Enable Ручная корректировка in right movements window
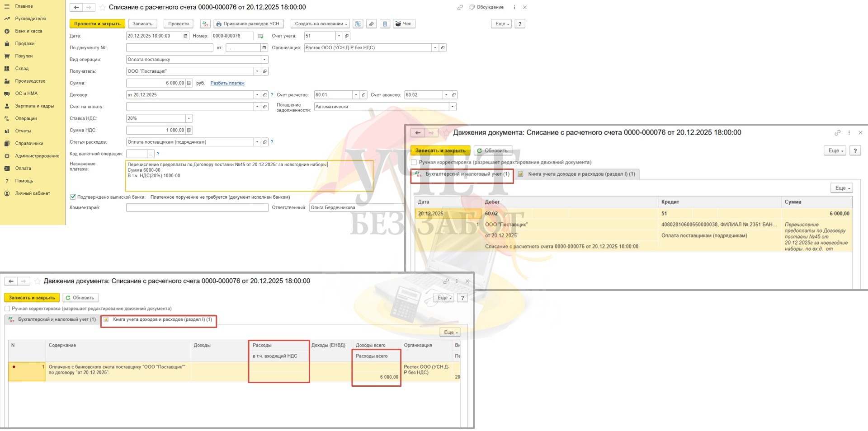The width and height of the screenshot is (868, 431). 414,162
